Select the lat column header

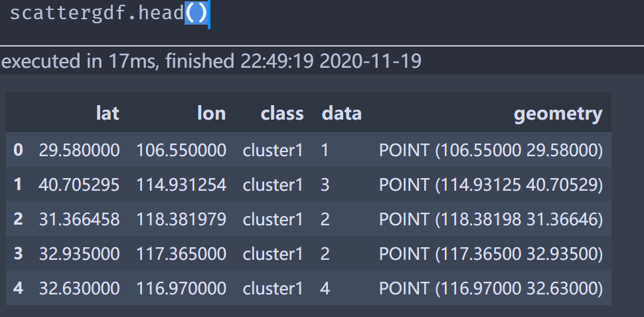click(107, 114)
